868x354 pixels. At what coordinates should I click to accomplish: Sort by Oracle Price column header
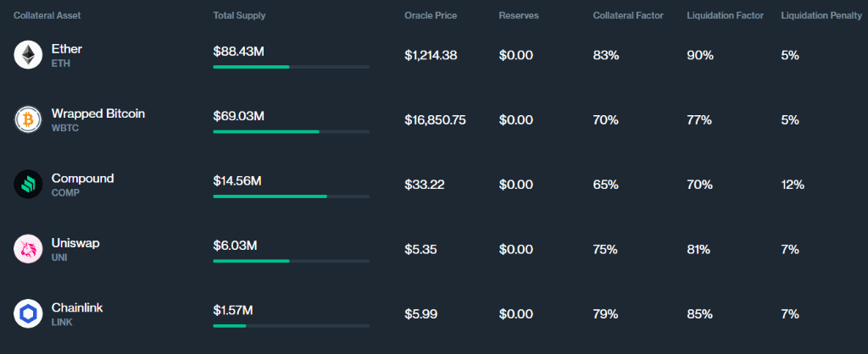431,15
